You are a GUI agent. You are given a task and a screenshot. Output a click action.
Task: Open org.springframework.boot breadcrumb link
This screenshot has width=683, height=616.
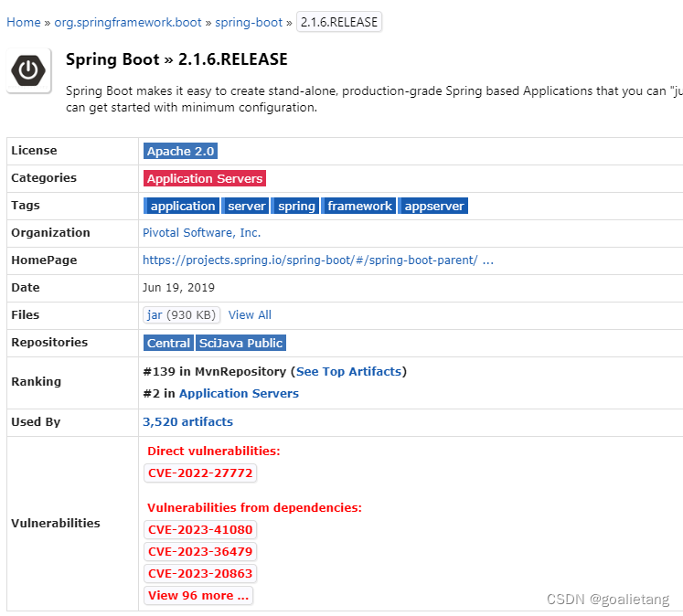pyautogui.click(x=128, y=22)
